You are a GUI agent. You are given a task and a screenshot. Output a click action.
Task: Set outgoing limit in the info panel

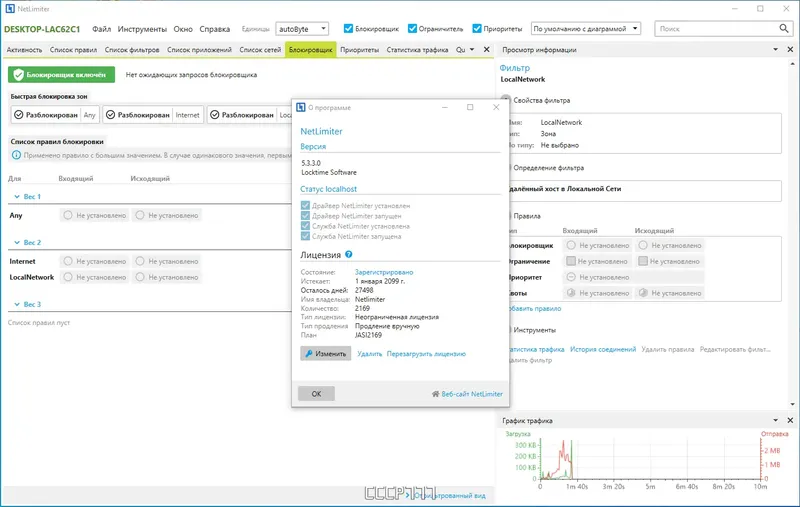669,261
